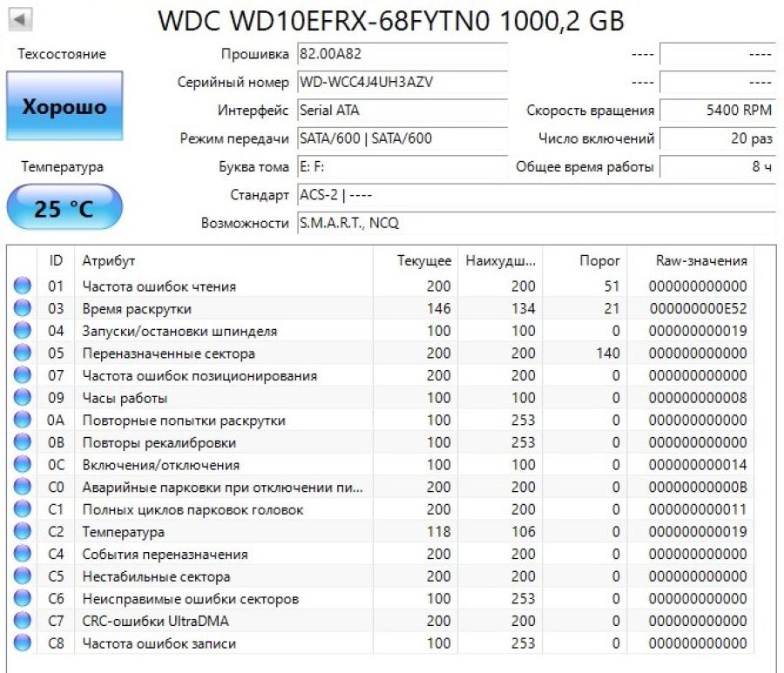The width and height of the screenshot is (784, 673).
Task: Click raw value 000000000008 for Часы работы
Action: 698,397
